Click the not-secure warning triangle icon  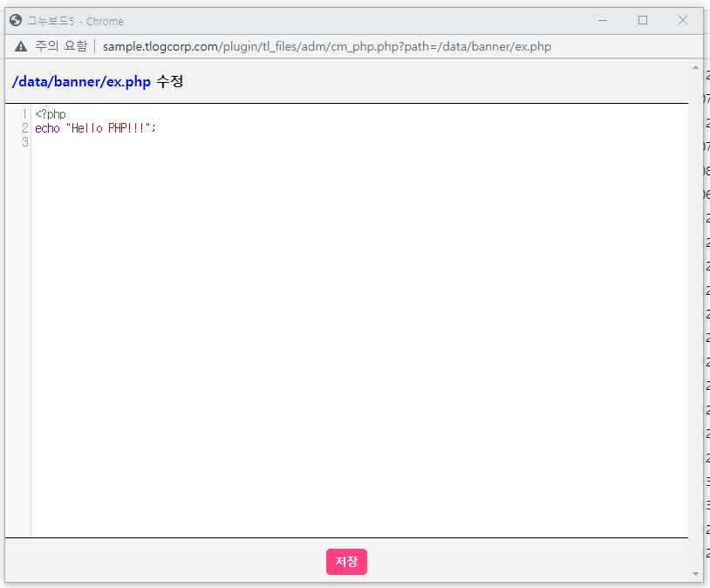[x=21, y=46]
